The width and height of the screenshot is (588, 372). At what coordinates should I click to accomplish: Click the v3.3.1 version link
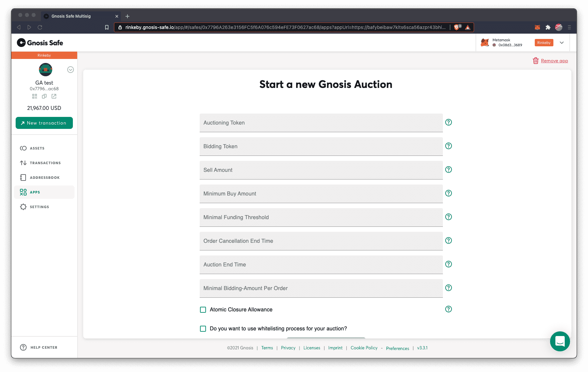[x=422, y=348]
